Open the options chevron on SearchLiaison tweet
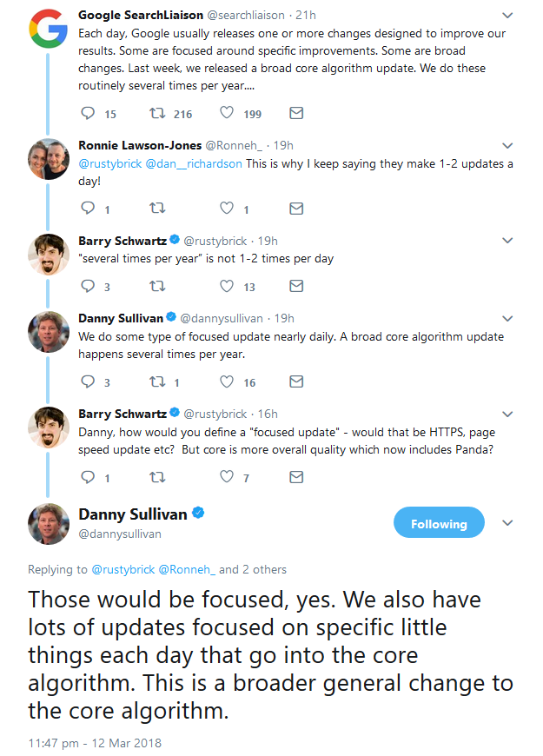 508,16
